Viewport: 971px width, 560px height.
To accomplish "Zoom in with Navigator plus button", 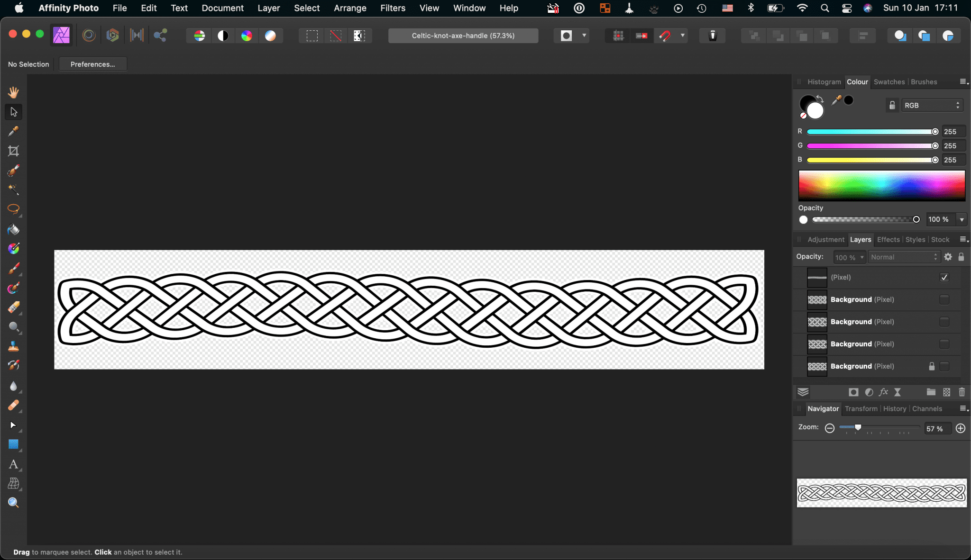I will point(961,428).
